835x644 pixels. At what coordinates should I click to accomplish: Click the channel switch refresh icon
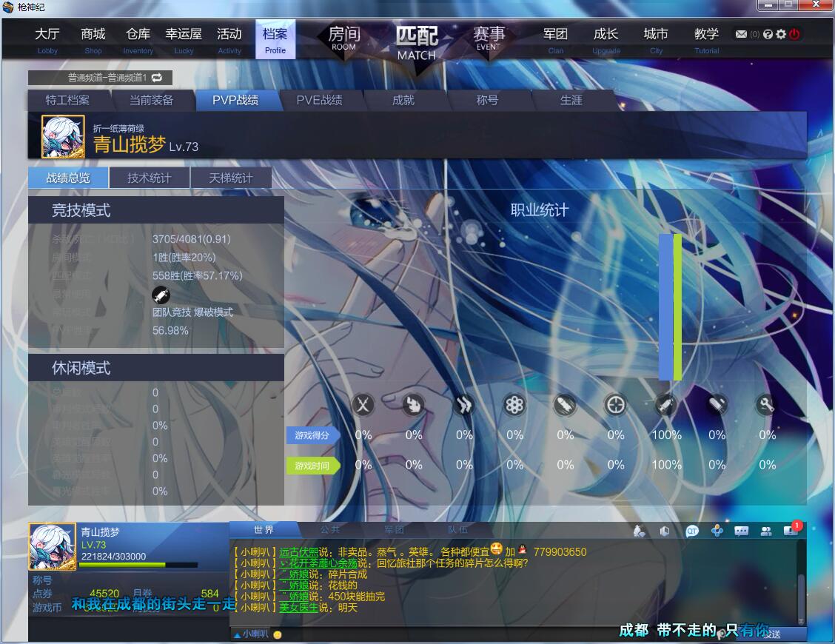[157, 78]
